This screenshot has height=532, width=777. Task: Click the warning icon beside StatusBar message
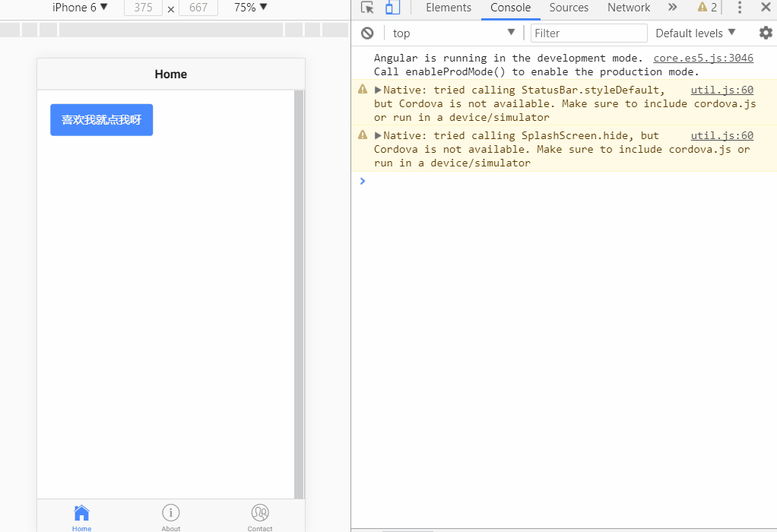click(x=363, y=89)
